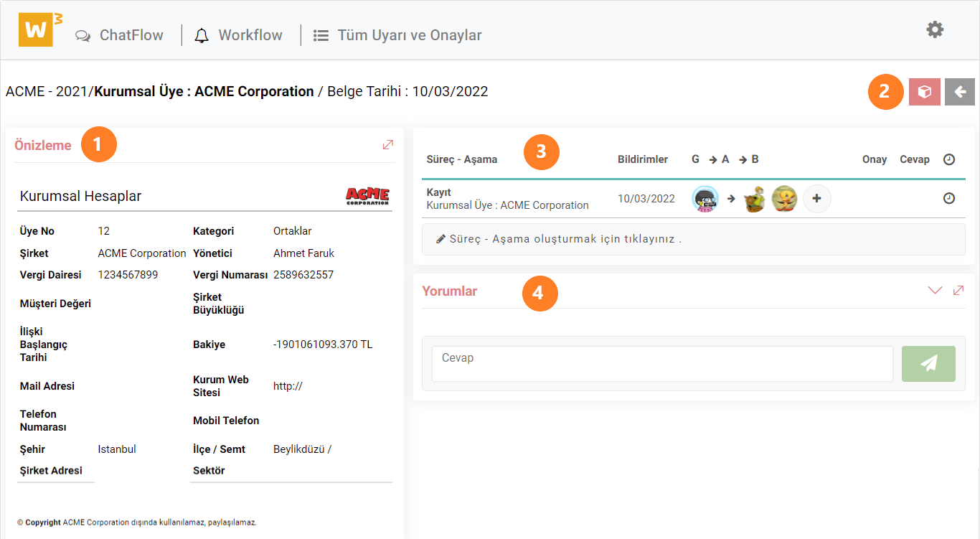The height and width of the screenshot is (539, 980).
Task: Click the 10/03/2022 date in Bildirimler column
Action: tap(646, 199)
